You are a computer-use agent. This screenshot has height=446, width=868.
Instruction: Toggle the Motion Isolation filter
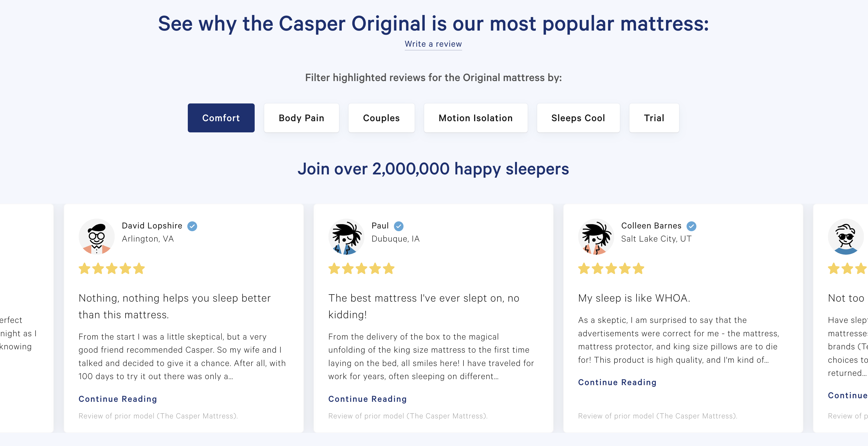point(475,118)
